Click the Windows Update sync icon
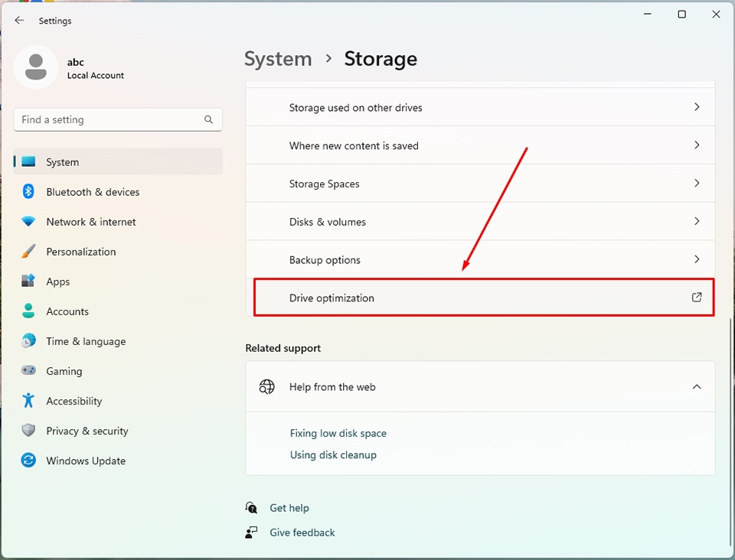The image size is (735, 560). [28, 461]
